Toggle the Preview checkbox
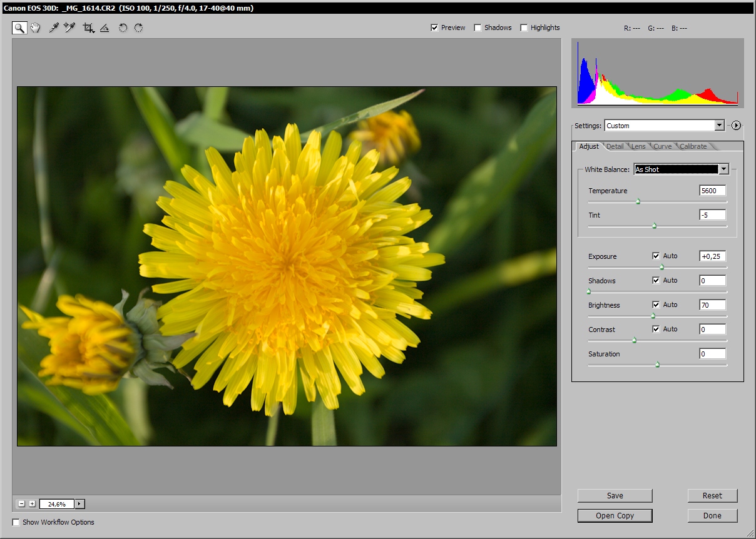 click(434, 28)
